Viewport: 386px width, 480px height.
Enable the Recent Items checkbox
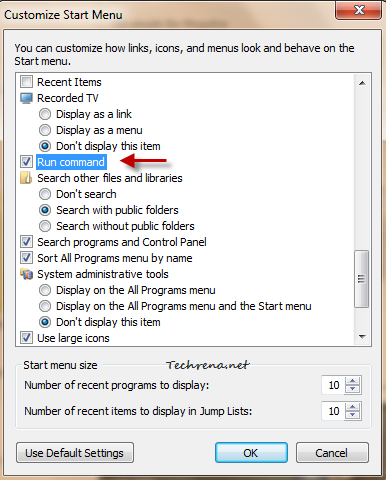[x=26, y=82]
